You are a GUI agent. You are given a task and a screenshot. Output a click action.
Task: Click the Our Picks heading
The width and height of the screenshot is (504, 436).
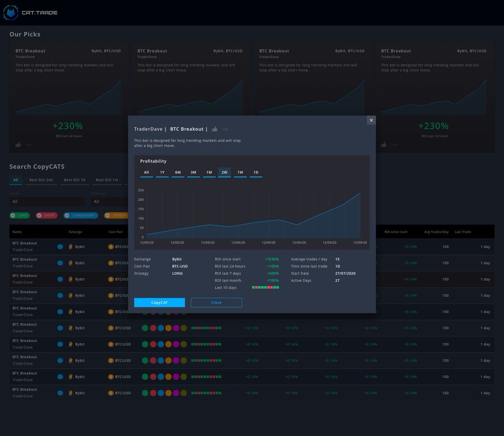click(25, 34)
